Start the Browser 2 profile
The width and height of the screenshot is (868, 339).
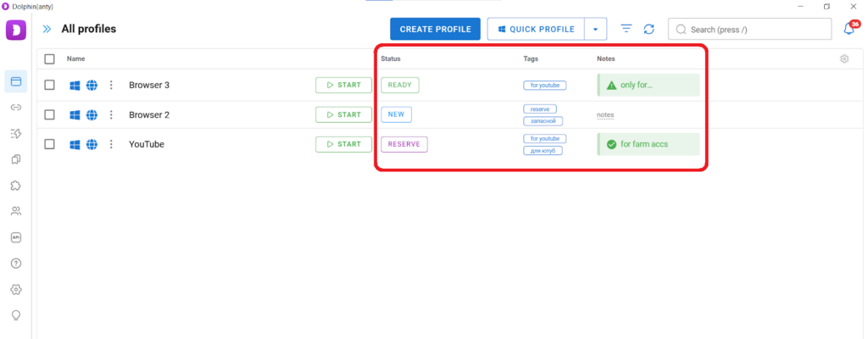click(343, 114)
